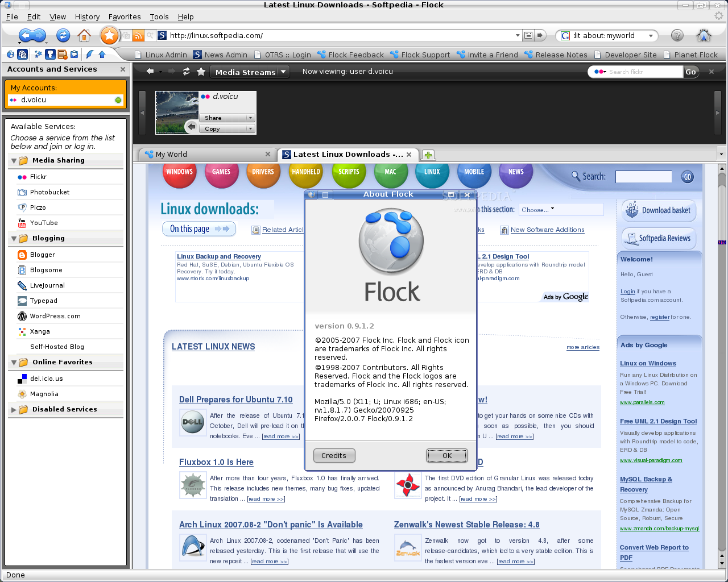
Task: Open the Tools menu
Action: [159, 17]
